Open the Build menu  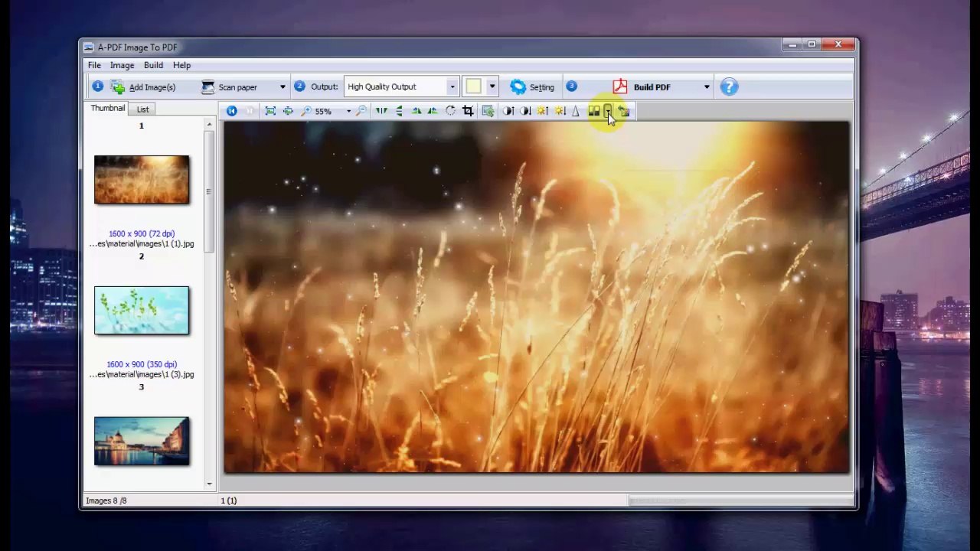[153, 66]
